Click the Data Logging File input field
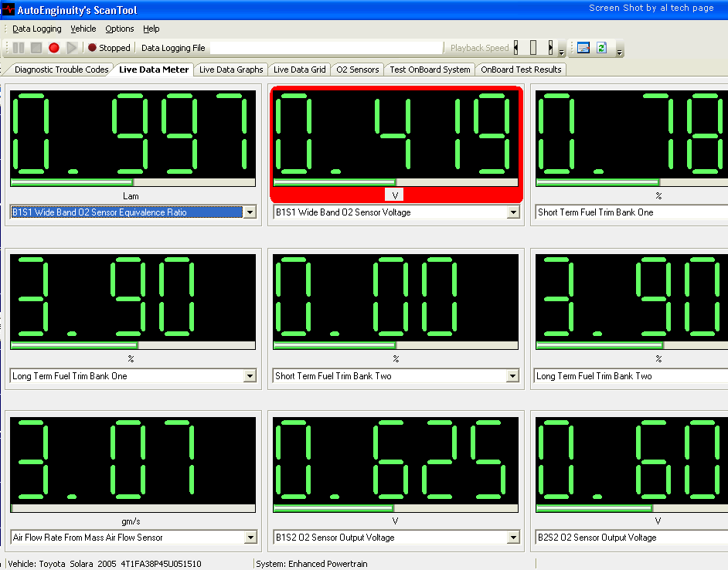Viewport: 728px width, 570px height. [x=326, y=48]
